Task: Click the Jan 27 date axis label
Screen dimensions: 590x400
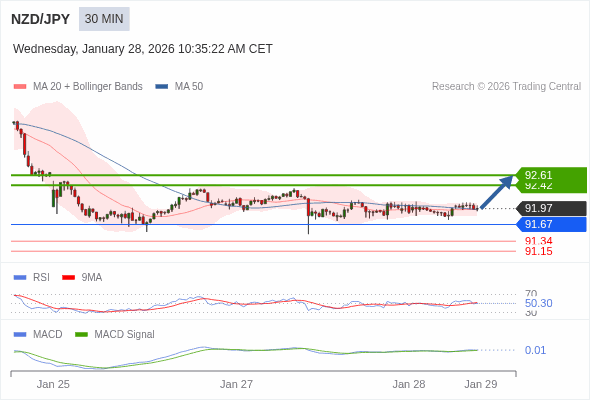Action: [236, 384]
